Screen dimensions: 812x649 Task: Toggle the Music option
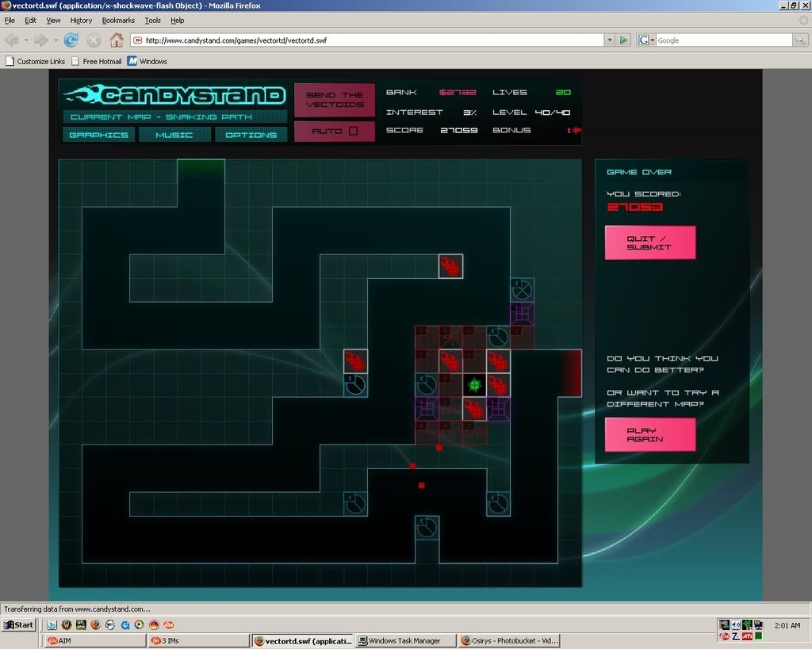[174, 135]
